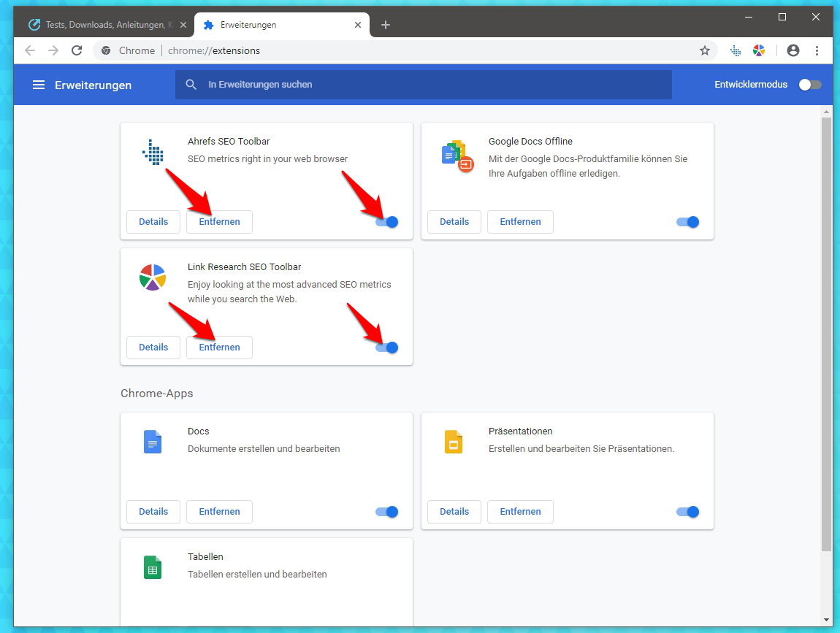Disable the Ahrefs SEO Toolbar extension
This screenshot has width=840, height=633.
point(387,222)
